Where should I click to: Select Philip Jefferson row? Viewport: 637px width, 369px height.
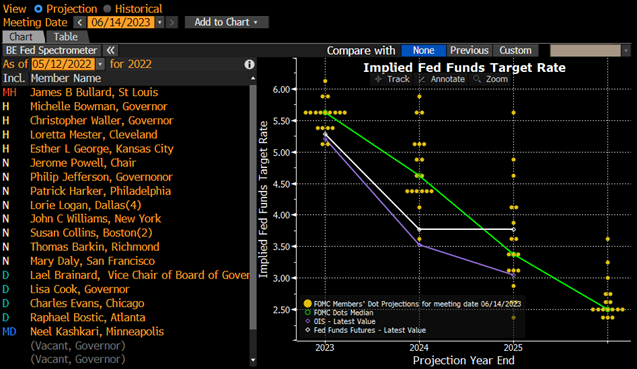point(101,177)
